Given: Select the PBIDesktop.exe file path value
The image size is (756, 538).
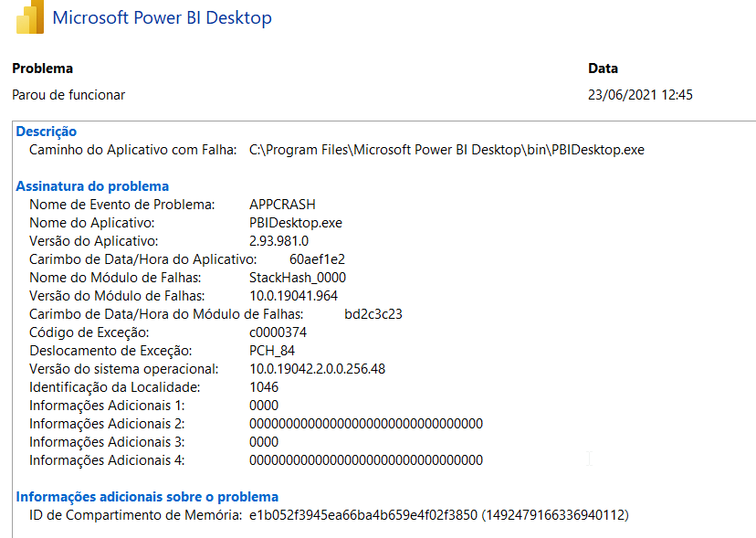Looking at the screenshot, I should click(446, 150).
